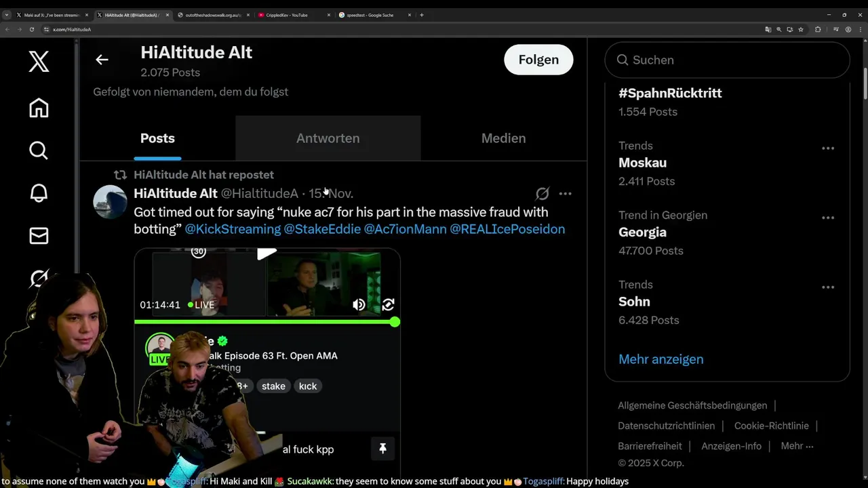Open options for Georgia trend
This screenshot has width=868, height=488.
tap(828, 218)
